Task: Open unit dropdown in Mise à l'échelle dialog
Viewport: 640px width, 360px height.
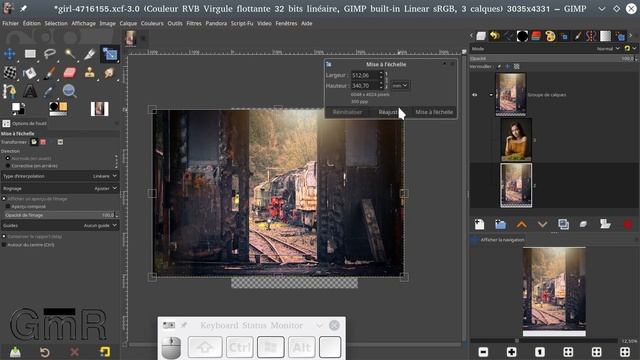Action: pos(400,85)
